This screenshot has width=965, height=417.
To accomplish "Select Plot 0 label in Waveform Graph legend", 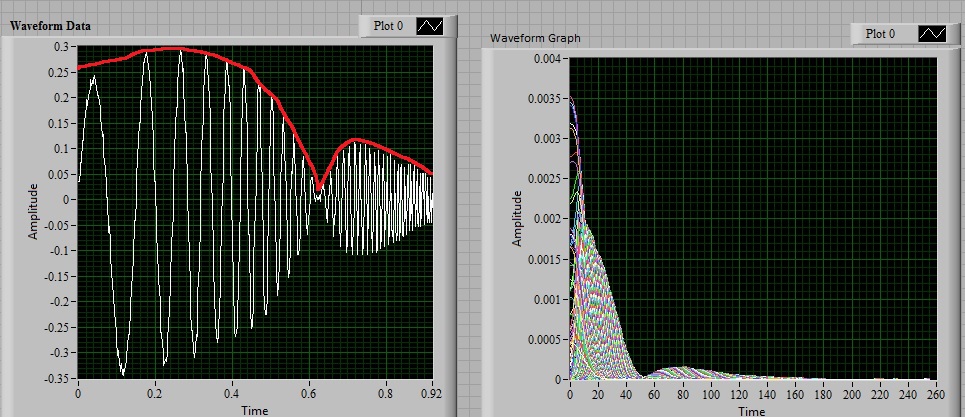I will 880,34.
